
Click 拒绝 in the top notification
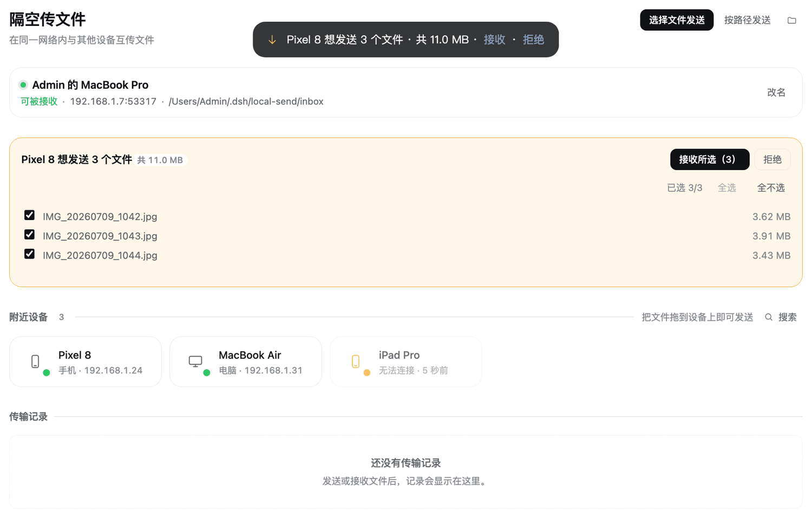[533, 40]
